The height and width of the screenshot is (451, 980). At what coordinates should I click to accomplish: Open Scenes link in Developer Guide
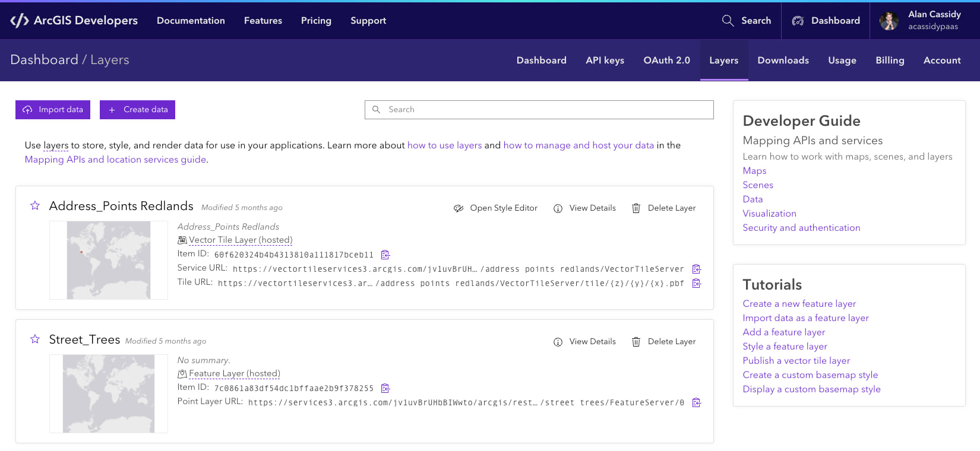758,185
